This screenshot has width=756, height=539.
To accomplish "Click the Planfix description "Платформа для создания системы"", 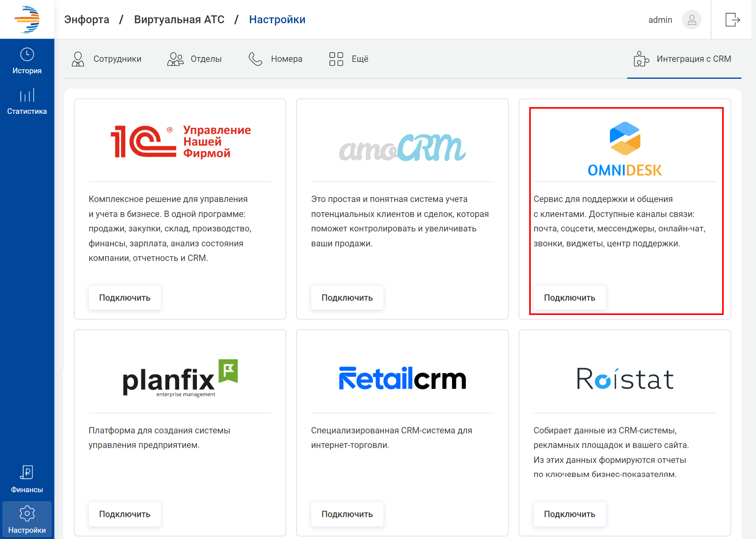I will click(159, 438).
